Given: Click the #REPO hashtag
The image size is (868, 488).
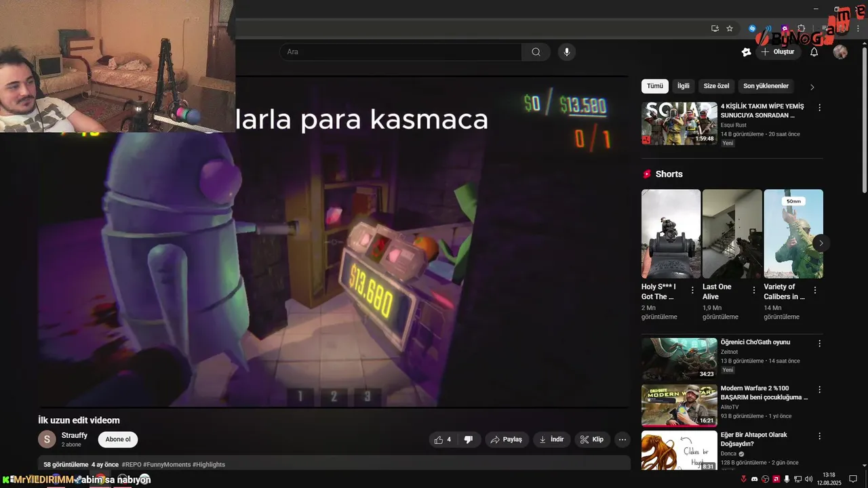Looking at the screenshot, I should [x=132, y=464].
